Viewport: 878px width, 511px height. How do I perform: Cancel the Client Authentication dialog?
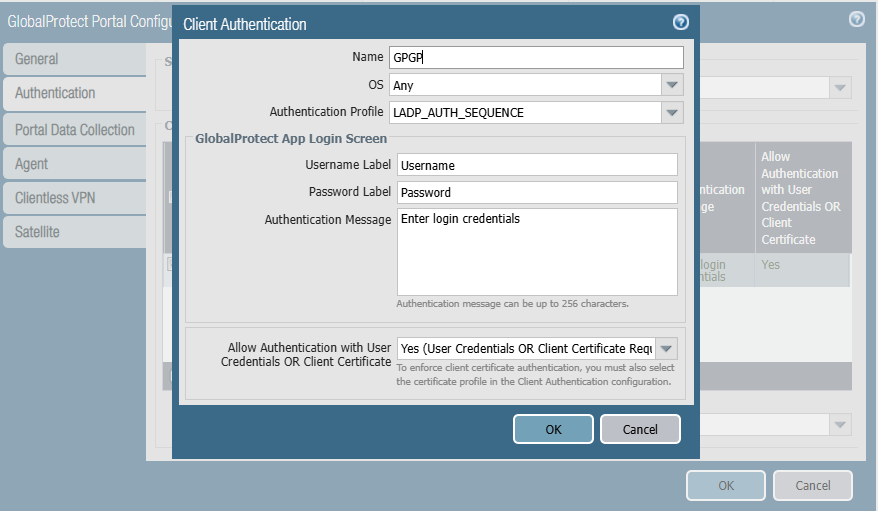point(640,429)
